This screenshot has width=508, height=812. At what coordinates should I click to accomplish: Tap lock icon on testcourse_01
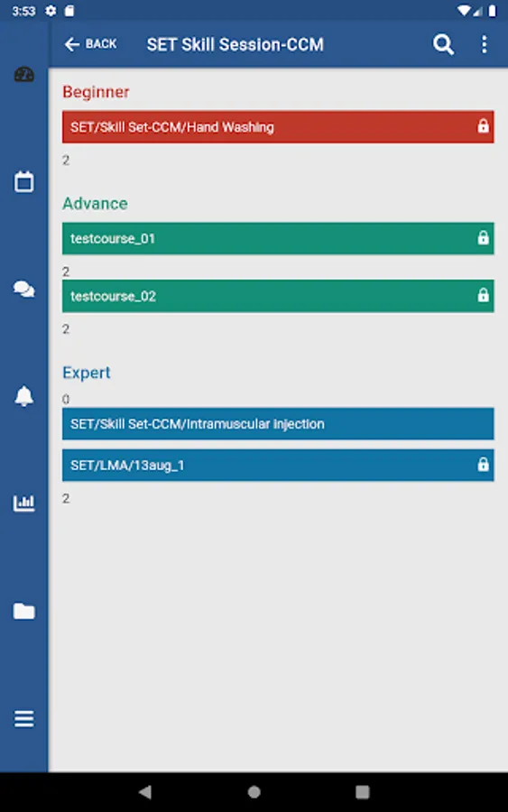(x=483, y=237)
